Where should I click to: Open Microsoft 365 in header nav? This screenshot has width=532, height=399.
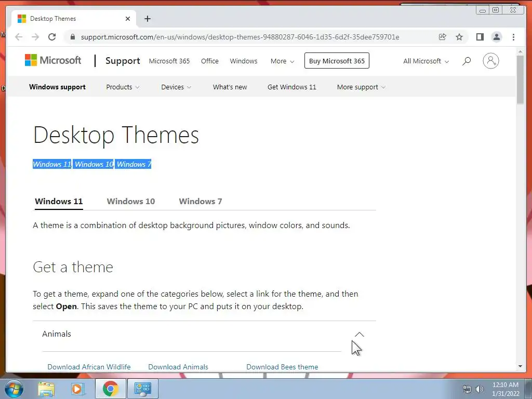(169, 61)
